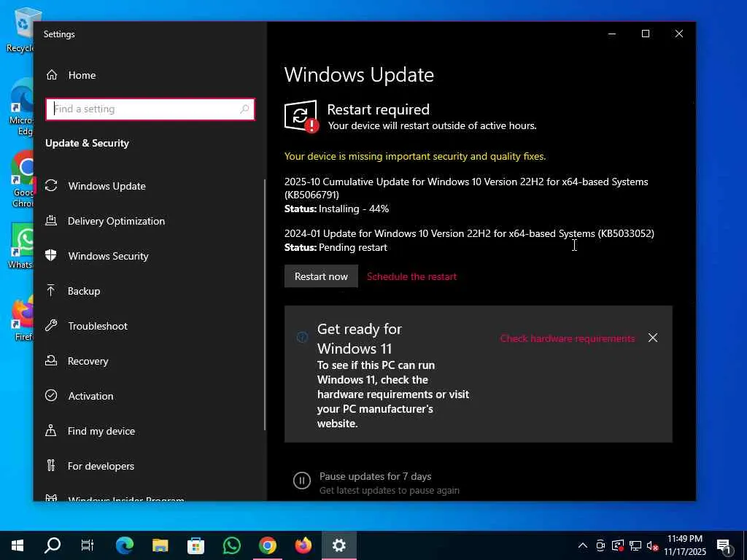Click the For developers tools icon

pos(51,465)
